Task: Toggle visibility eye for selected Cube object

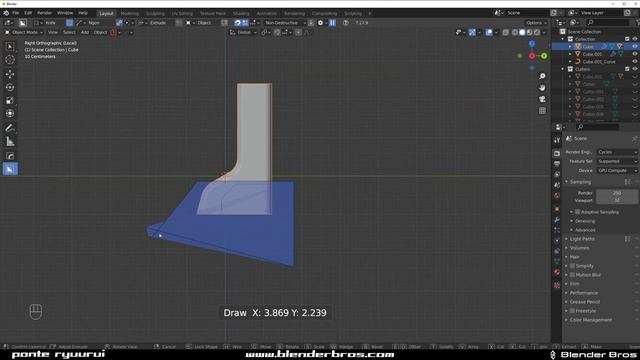Action: (x=635, y=47)
